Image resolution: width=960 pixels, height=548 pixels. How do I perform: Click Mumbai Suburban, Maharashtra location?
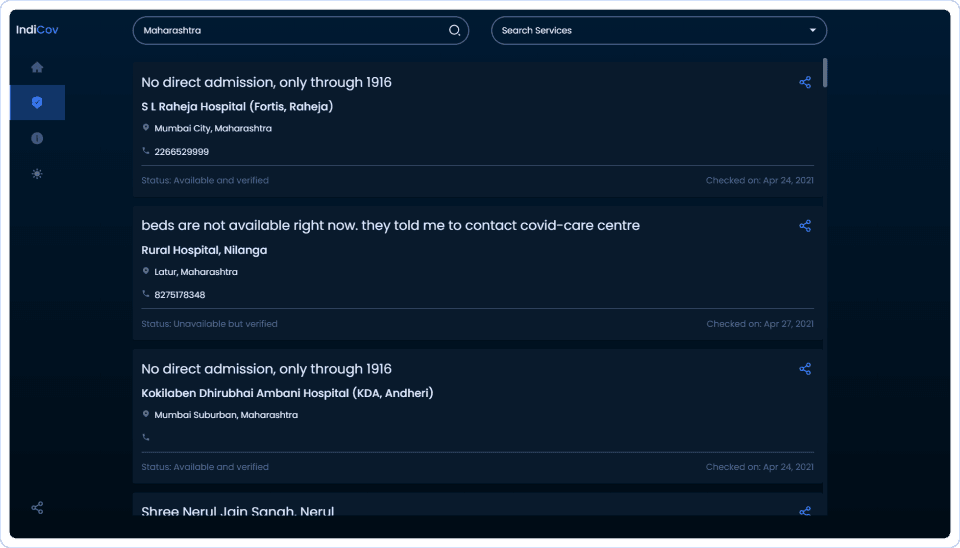(226, 415)
